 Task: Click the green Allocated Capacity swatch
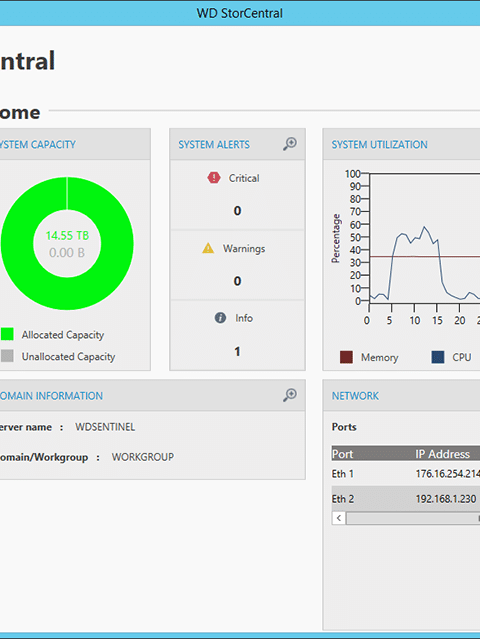tap(7, 334)
